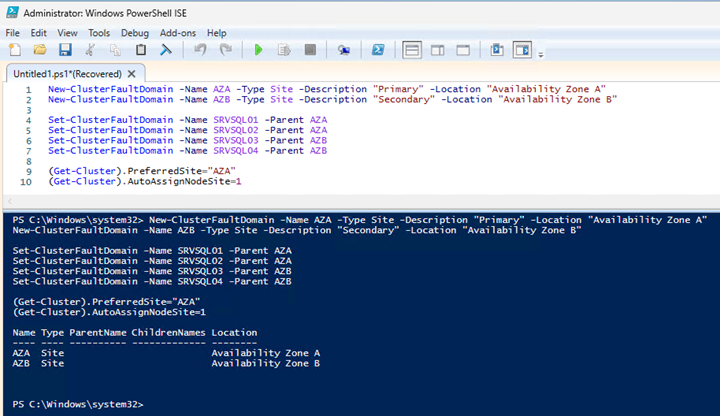Clear the console pane icon

click(166, 50)
